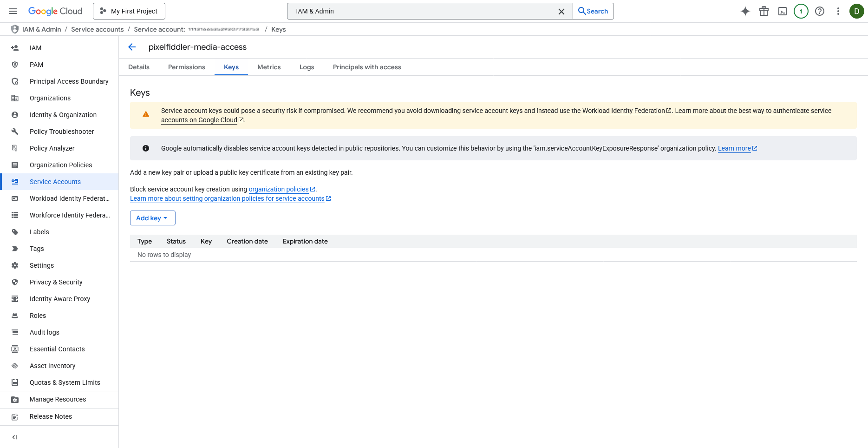Activate Cloud Shell terminal icon

tap(782, 11)
